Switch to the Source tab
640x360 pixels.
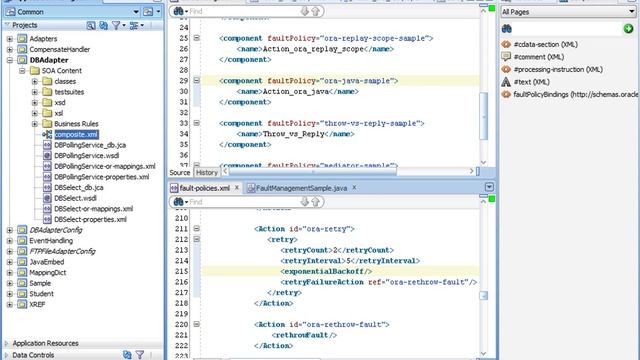click(180, 173)
